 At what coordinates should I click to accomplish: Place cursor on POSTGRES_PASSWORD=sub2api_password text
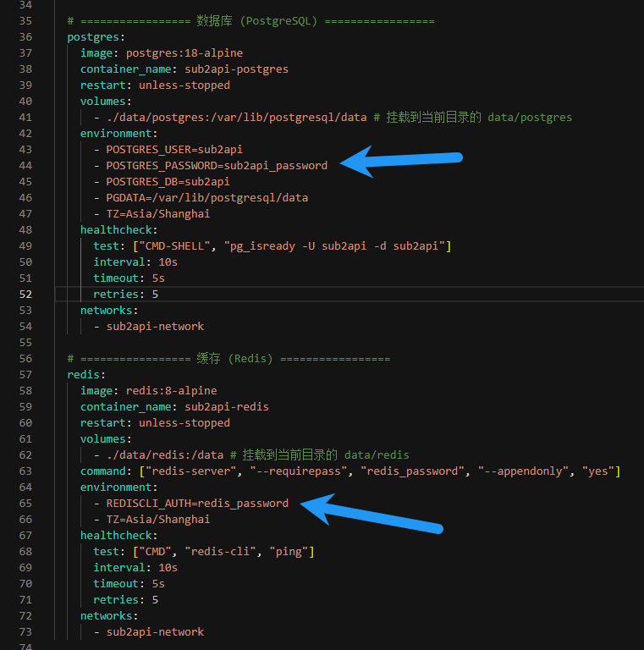pos(217,165)
